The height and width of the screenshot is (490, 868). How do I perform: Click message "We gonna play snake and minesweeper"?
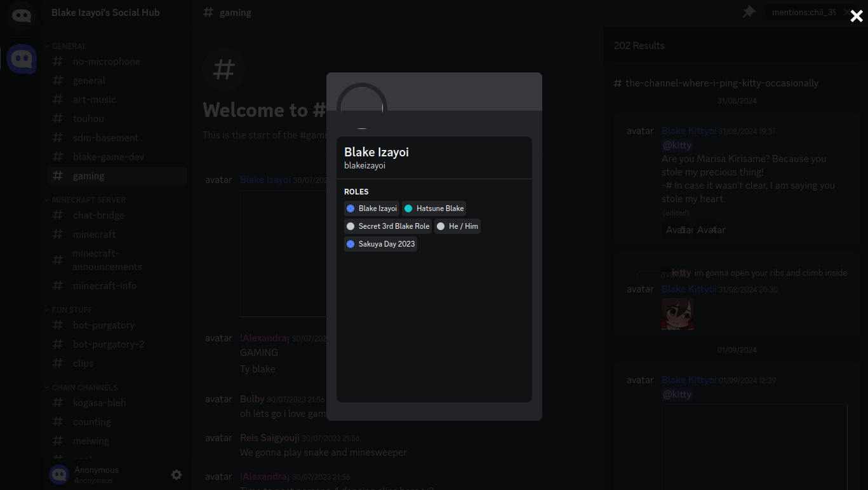pyautogui.click(x=323, y=453)
